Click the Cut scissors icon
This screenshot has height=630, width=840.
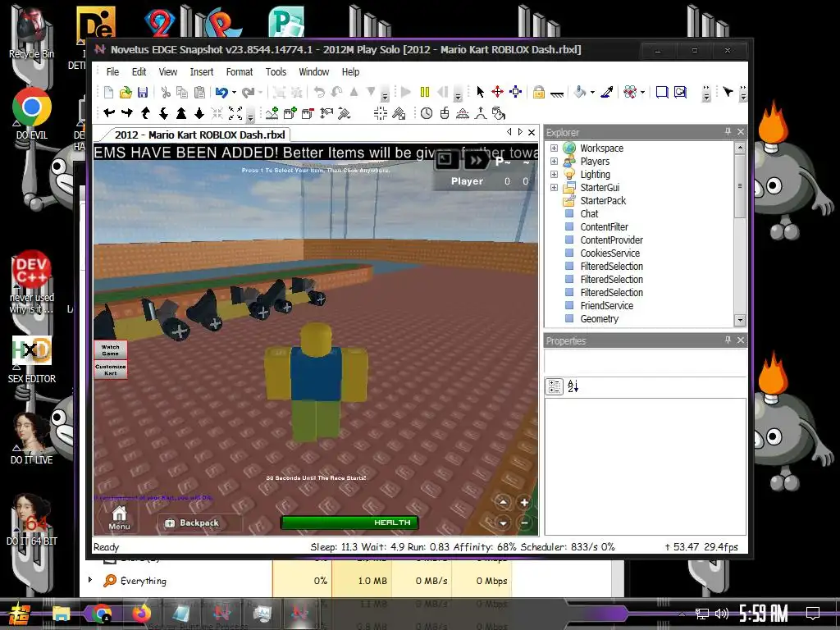pyautogui.click(x=166, y=92)
